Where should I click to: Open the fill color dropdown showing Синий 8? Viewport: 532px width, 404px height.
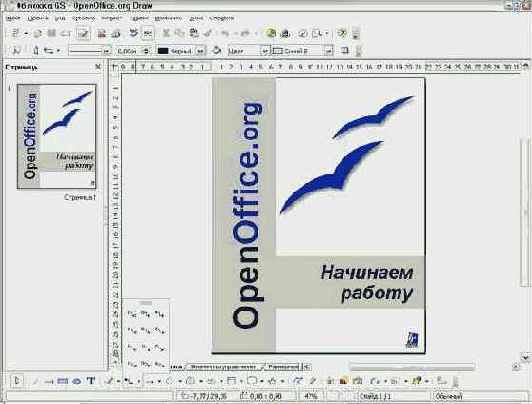coord(329,51)
